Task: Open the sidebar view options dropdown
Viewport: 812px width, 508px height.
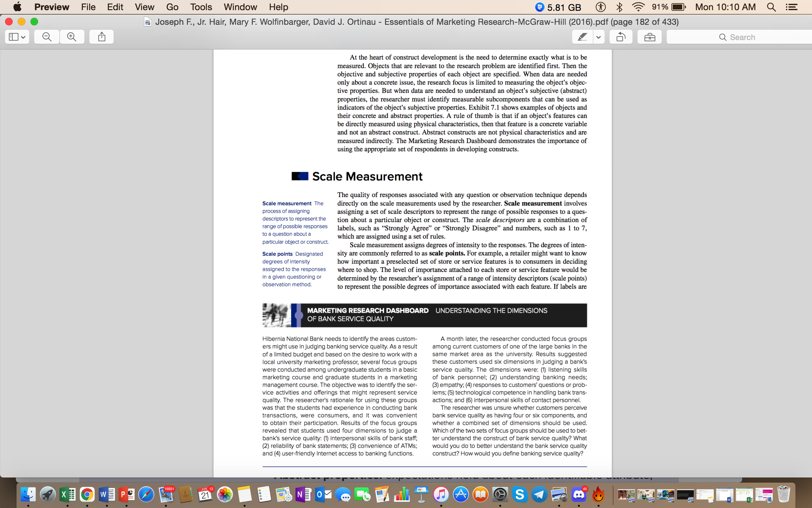Action: pos(17,37)
